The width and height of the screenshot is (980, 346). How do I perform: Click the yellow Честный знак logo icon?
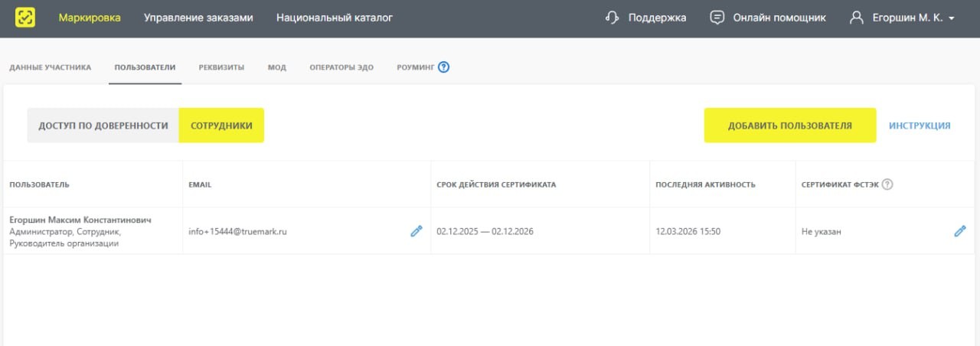[25, 18]
